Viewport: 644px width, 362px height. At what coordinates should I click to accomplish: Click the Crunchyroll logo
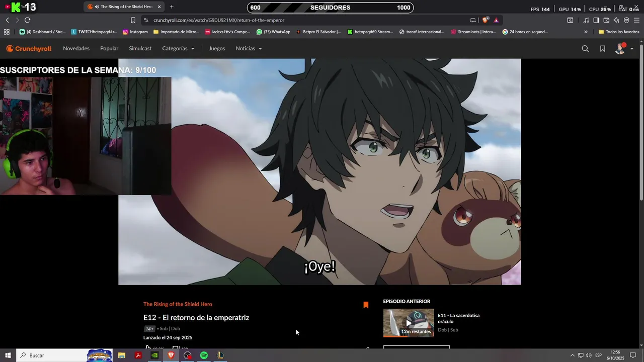click(29, 49)
